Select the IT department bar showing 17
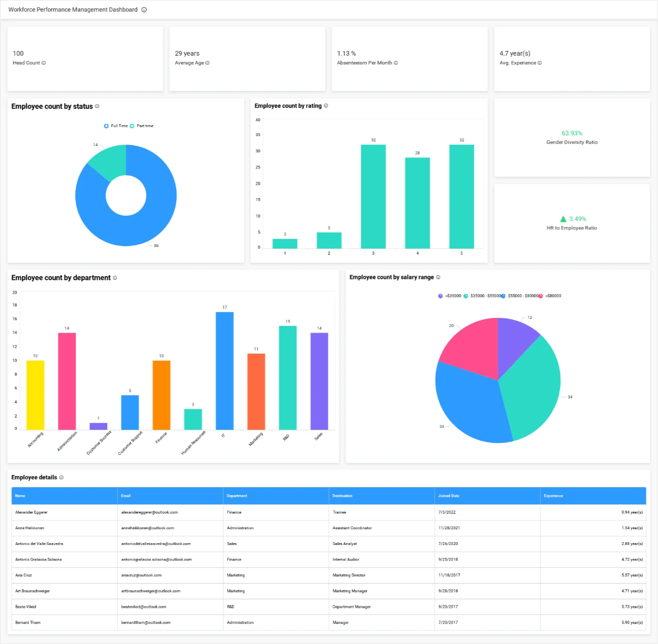Image resolution: width=658 pixels, height=644 pixels. click(x=225, y=371)
